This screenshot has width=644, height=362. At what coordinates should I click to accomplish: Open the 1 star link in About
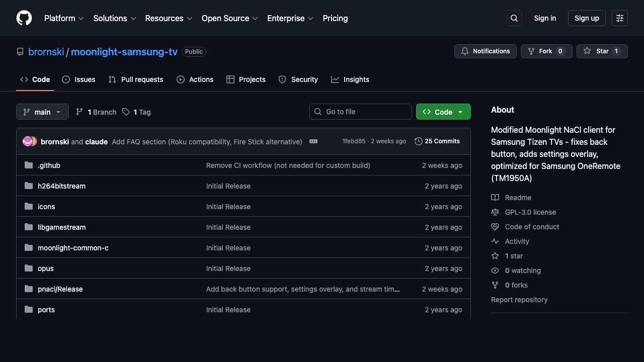(x=514, y=256)
